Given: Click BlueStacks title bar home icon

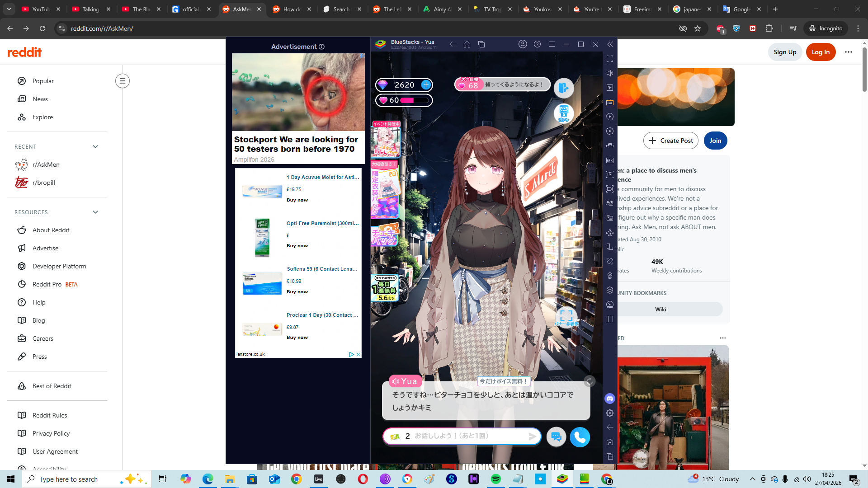Looking at the screenshot, I should point(467,44).
